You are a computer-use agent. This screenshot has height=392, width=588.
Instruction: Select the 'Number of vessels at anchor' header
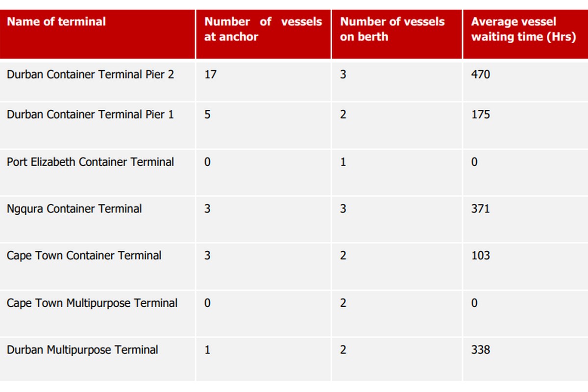[x=263, y=29]
